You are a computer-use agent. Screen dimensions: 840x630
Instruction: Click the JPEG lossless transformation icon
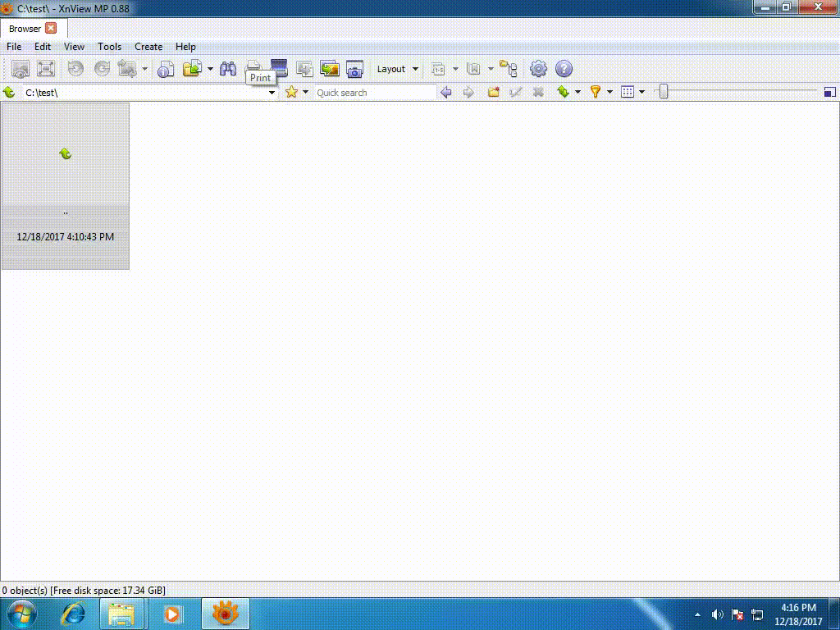(x=127, y=69)
